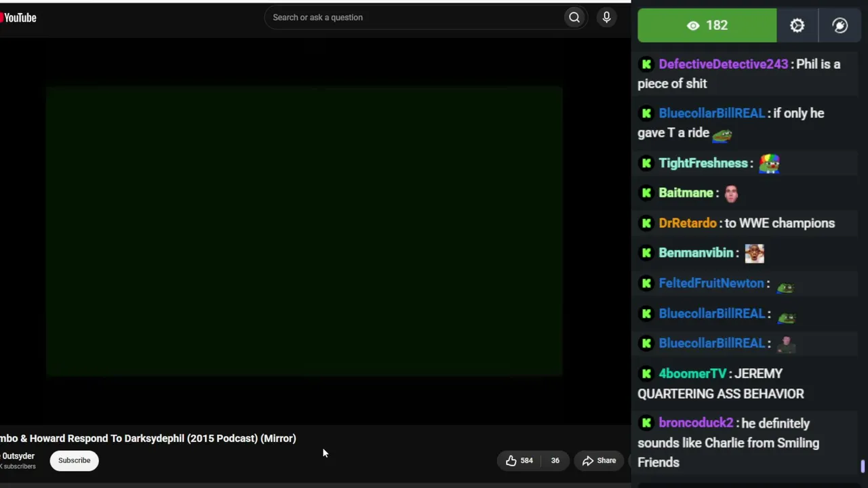The width and height of the screenshot is (868, 488).
Task: Click the emote in Benmanvibin's message
Action: click(754, 253)
